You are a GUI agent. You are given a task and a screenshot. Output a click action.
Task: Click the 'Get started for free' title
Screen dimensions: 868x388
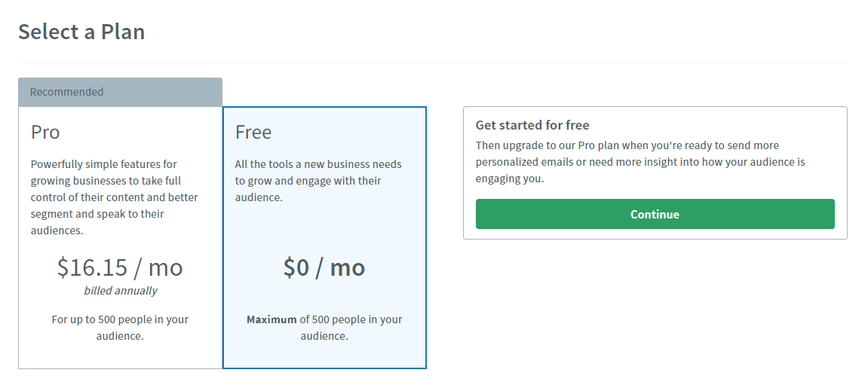coord(532,125)
